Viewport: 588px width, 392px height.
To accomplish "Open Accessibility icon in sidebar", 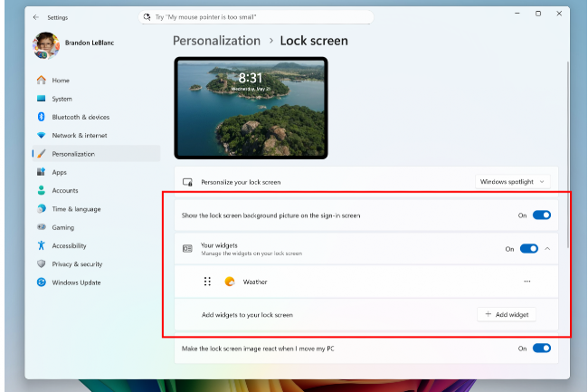I will 41,245.
